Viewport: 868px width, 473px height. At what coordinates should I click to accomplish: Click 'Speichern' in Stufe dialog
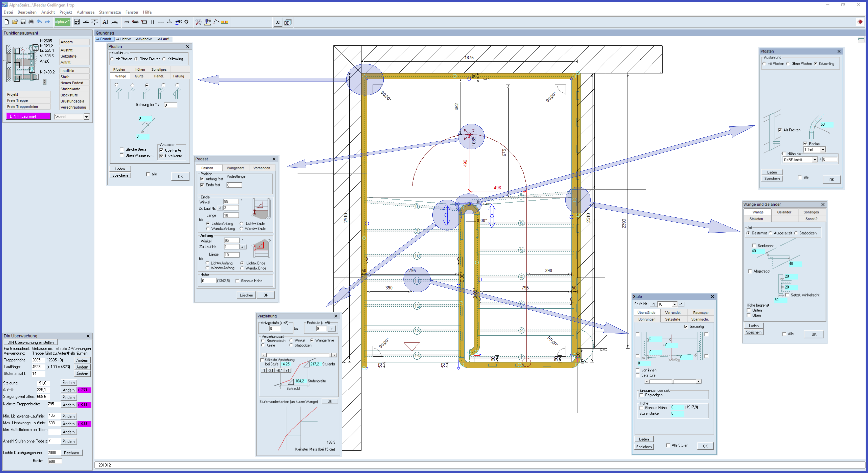coord(644,447)
